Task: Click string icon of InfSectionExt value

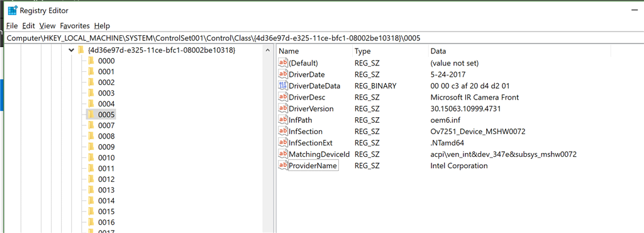Action: 283,142
